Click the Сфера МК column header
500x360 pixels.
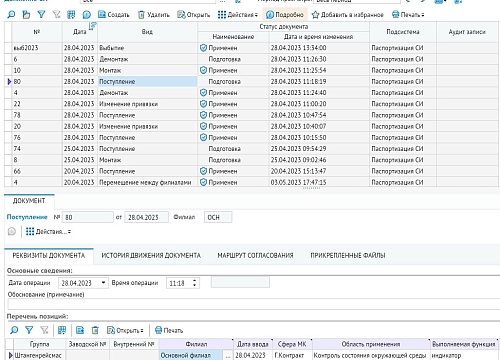[x=292, y=344]
